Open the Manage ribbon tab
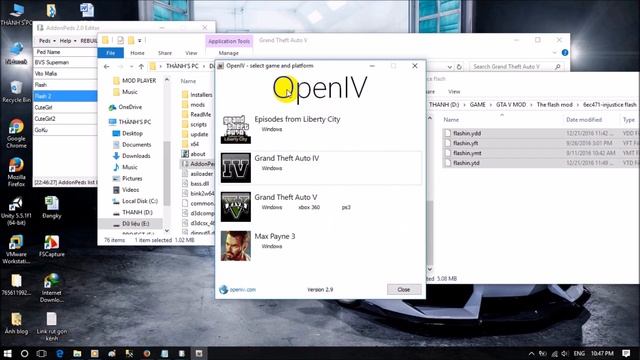The height and width of the screenshot is (360, 640). 229,53
